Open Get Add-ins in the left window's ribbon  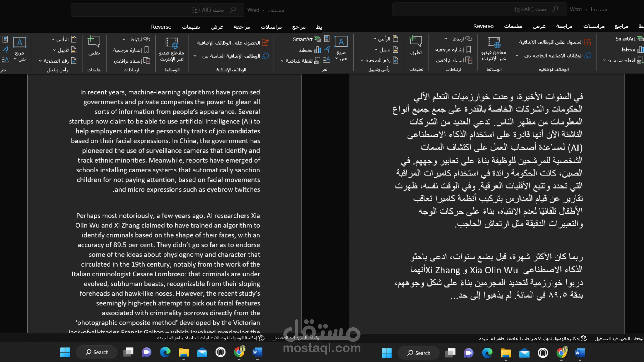click(232, 43)
